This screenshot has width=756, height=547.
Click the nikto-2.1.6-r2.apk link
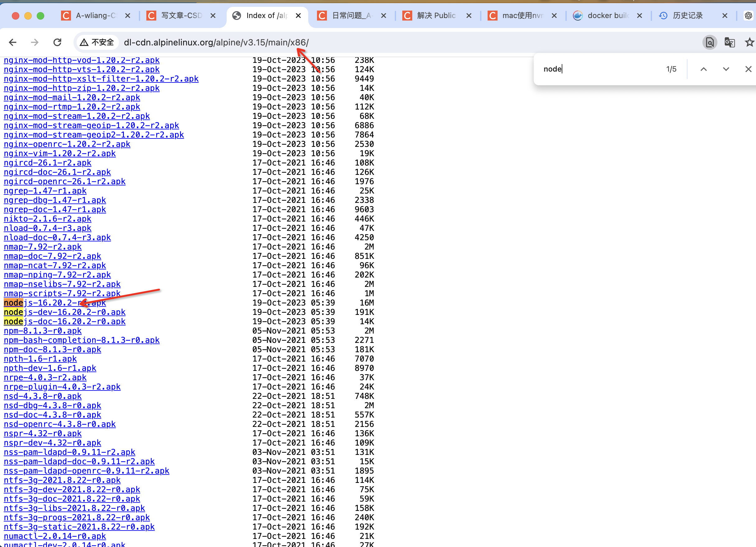pyautogui.click(x=48, y=219)
